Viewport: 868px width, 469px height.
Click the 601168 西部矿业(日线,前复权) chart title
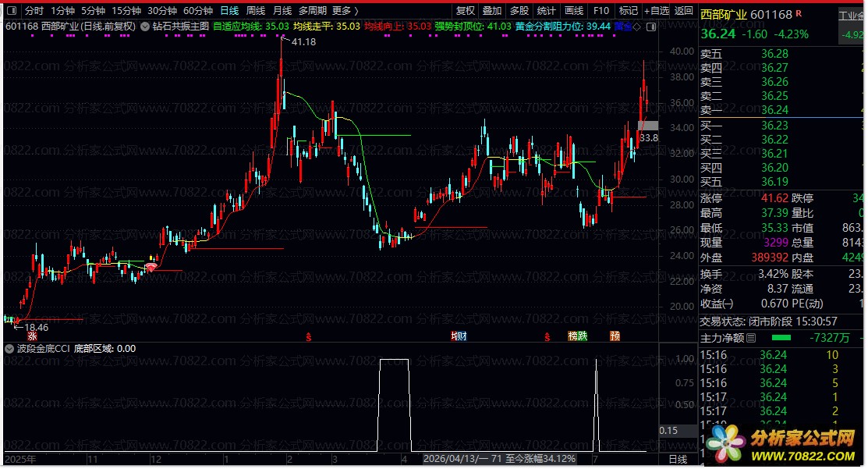tap(70, 26)
